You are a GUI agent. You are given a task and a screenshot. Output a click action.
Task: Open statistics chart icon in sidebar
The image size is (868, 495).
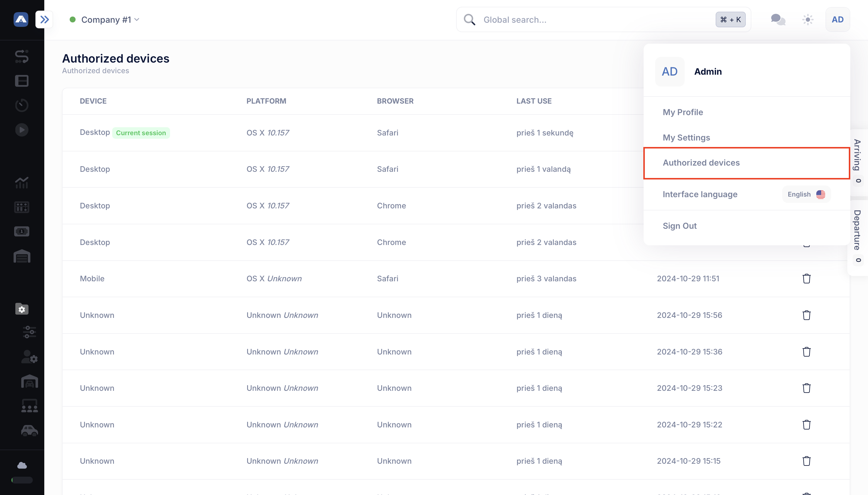22,182
